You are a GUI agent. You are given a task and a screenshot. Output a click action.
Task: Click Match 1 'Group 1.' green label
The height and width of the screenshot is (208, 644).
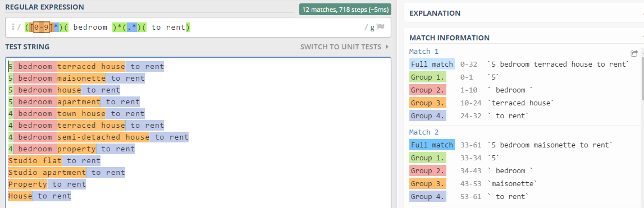427,77
